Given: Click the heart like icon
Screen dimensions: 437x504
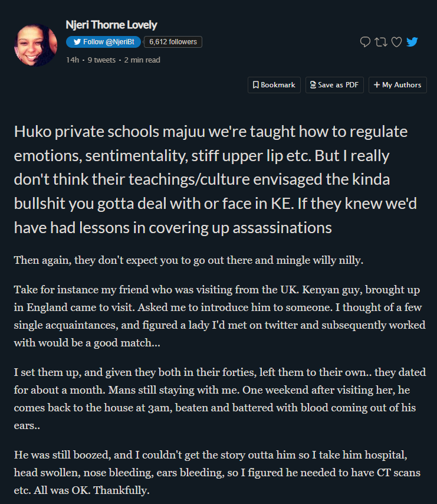Looking at the screenshot, I should pyautogui.click(x=397, y=42).
